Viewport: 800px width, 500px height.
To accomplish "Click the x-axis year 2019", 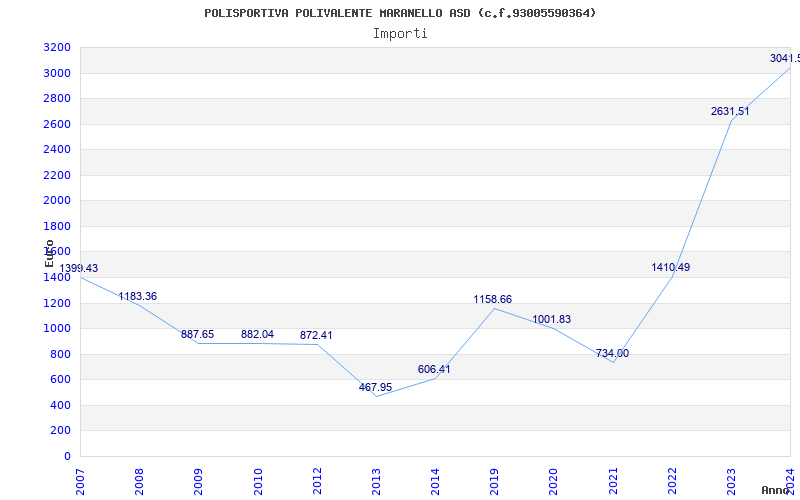I will point(494,481).
